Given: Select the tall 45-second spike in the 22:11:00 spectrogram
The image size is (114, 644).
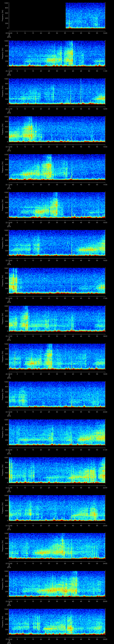Looking at the screenshot, I should 81,91.
